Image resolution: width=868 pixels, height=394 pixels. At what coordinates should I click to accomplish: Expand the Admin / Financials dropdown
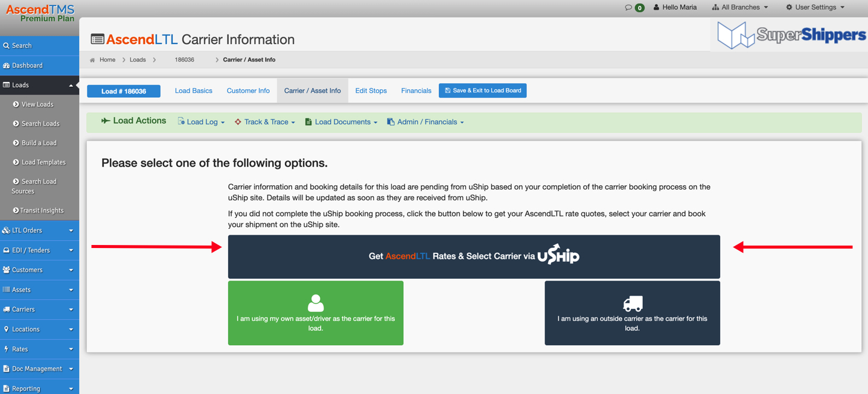(426, 122)
